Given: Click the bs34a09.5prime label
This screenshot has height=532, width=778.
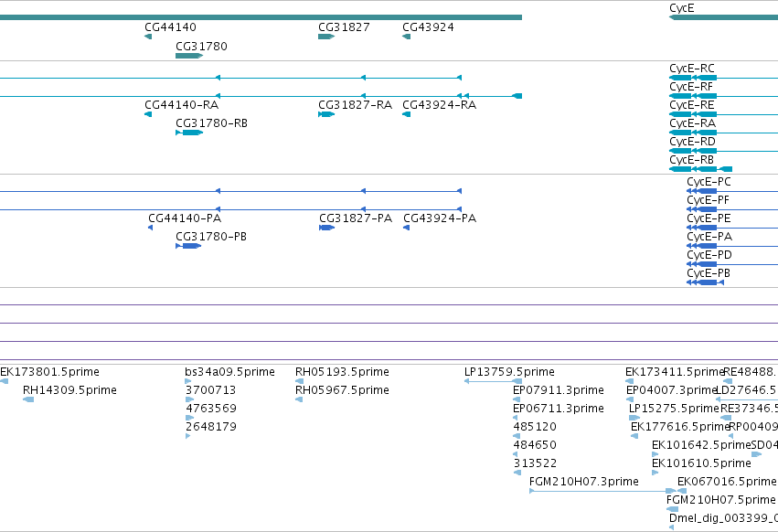Looking at the screenshot, I should [229, 372].
